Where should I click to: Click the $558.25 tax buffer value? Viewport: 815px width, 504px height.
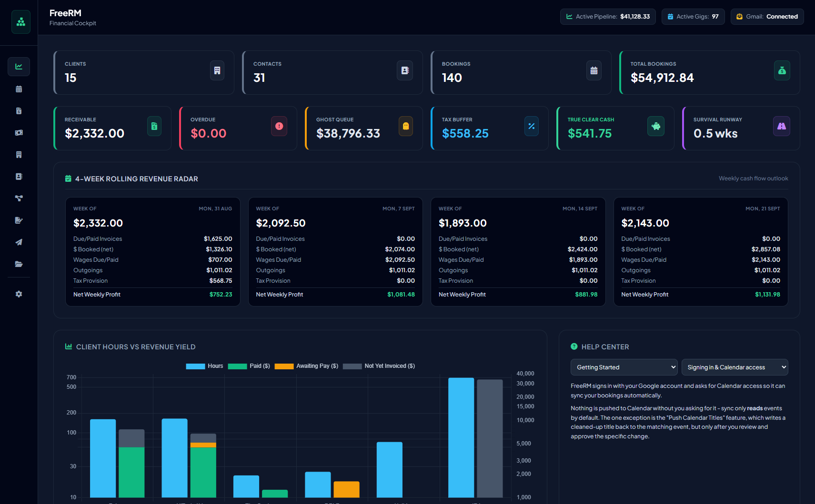pos(465,133)
